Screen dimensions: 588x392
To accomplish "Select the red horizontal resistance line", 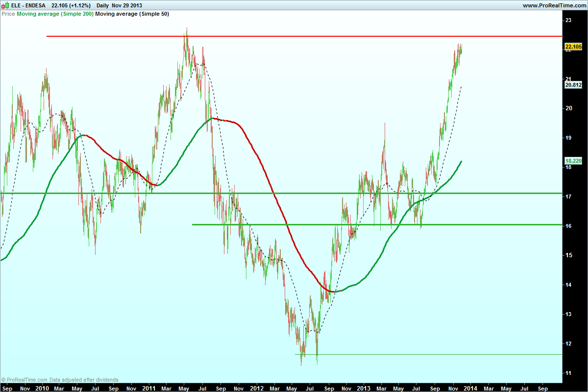I will (304, 36).
